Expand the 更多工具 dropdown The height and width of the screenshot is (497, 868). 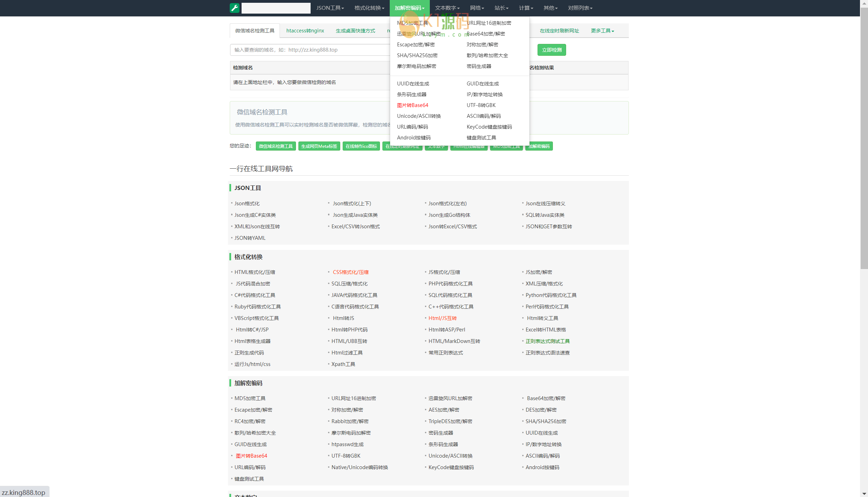pyautogui.click(x=602, y=31)
